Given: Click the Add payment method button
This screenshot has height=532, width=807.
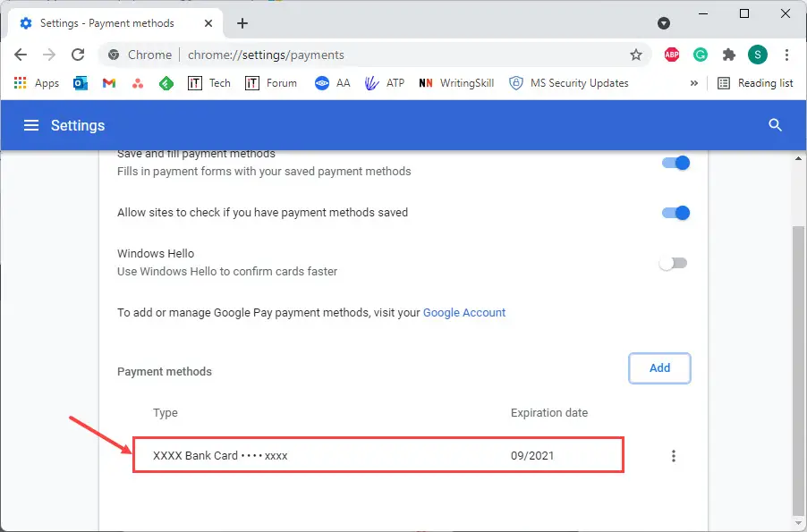Looking at the screenshot, I should (x=659, y=367).
